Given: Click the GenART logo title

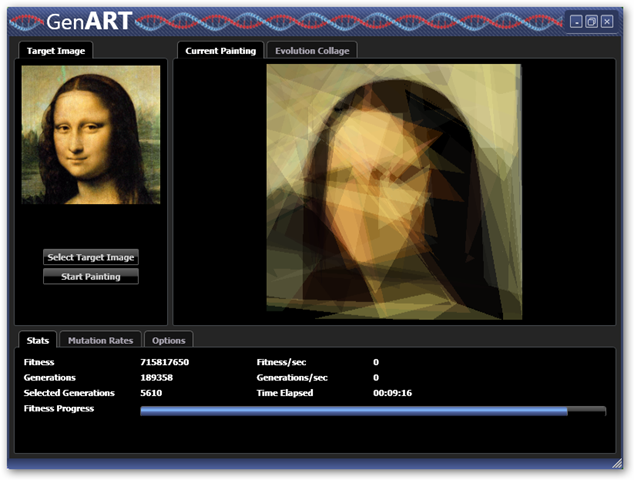Looking at the screenshot, I should (x=89, y=21).
